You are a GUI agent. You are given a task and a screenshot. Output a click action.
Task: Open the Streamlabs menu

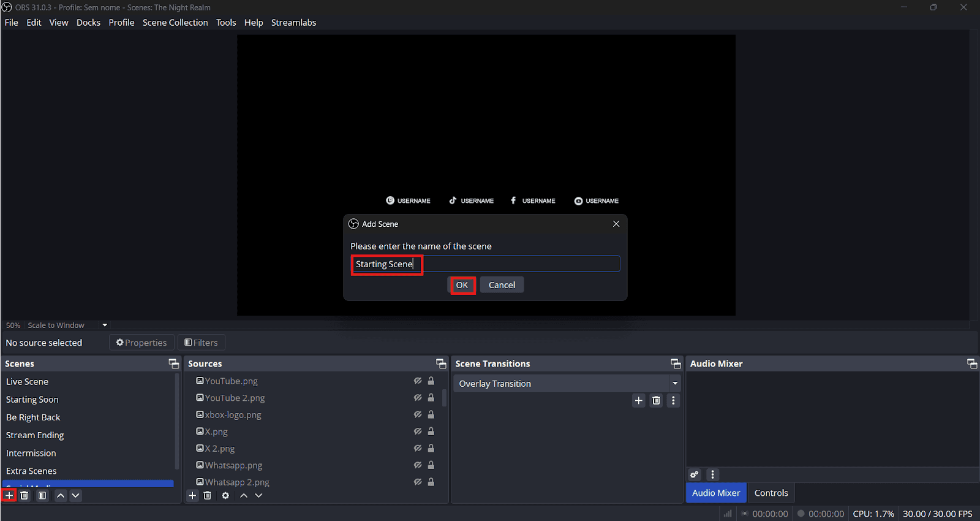click(x=294, y=23)
